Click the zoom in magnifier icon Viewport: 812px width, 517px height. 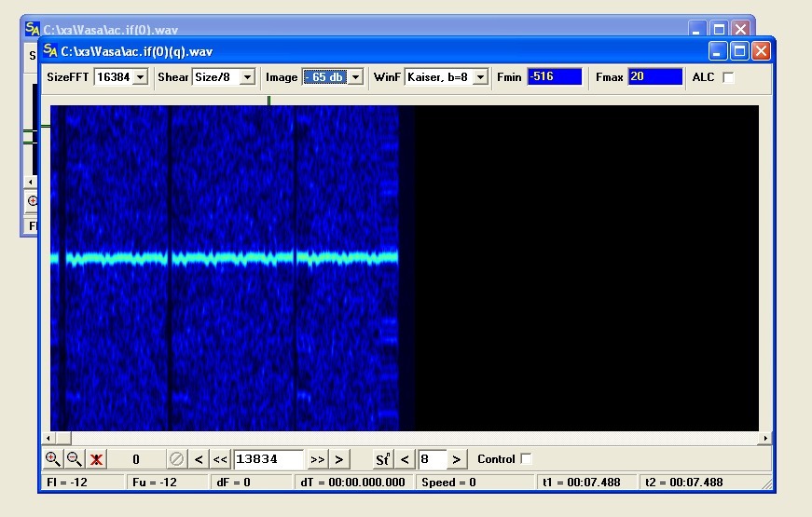[53, 458]
